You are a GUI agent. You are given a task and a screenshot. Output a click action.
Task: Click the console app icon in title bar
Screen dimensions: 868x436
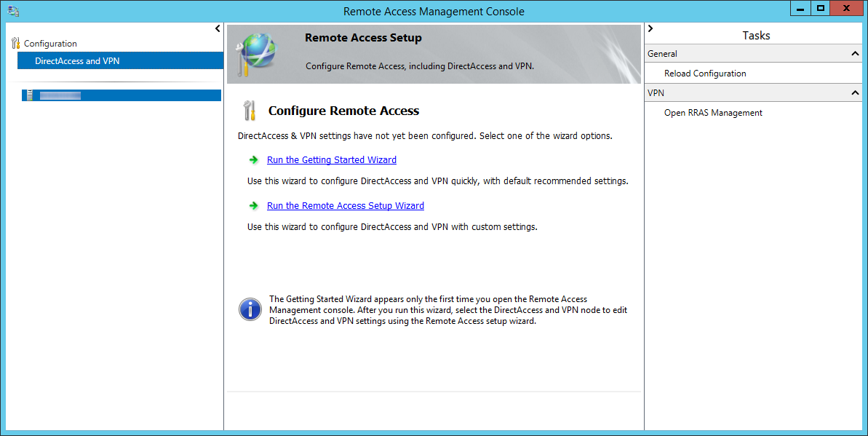point(13,10)
